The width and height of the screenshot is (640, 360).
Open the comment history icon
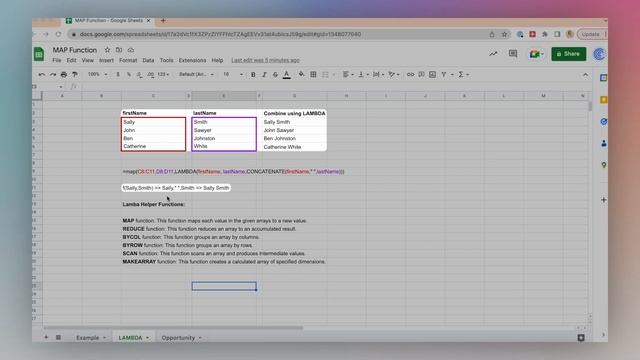513,54
